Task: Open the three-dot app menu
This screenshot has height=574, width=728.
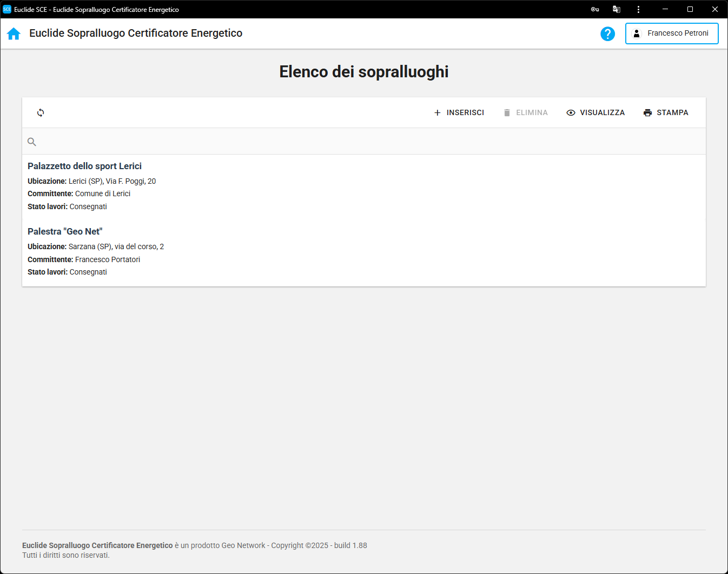Action: [639, 9]
